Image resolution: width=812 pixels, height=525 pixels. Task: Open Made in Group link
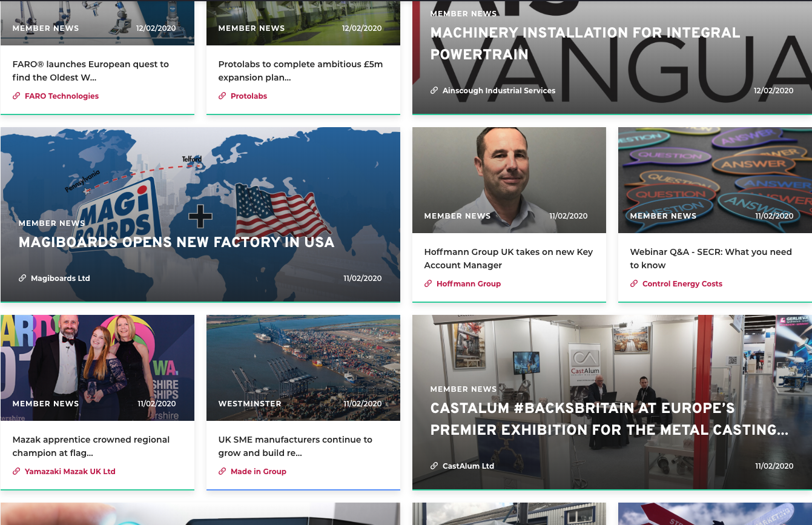(259, 471)
